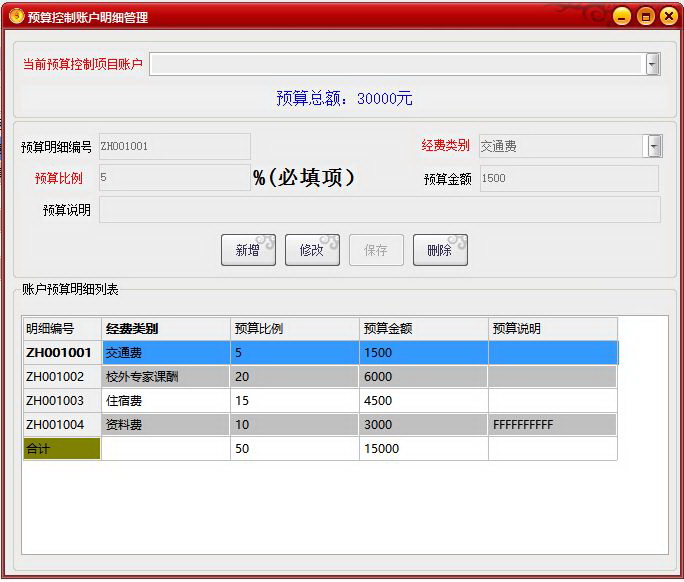The image size is (684, 582).
Task: Click the 1500 cell in the ZH001001 row
Action: click(424, 353)
